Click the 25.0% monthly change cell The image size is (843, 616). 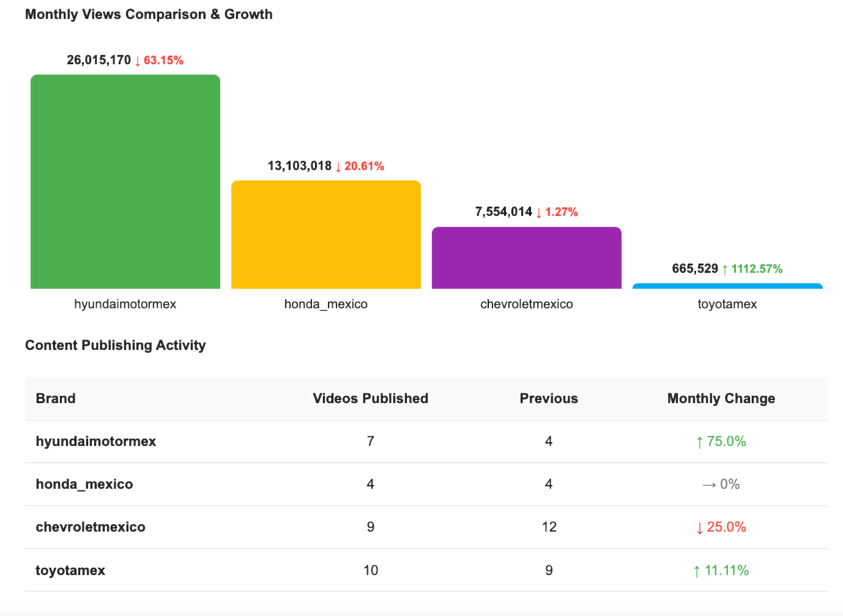[x=721, y=527]
